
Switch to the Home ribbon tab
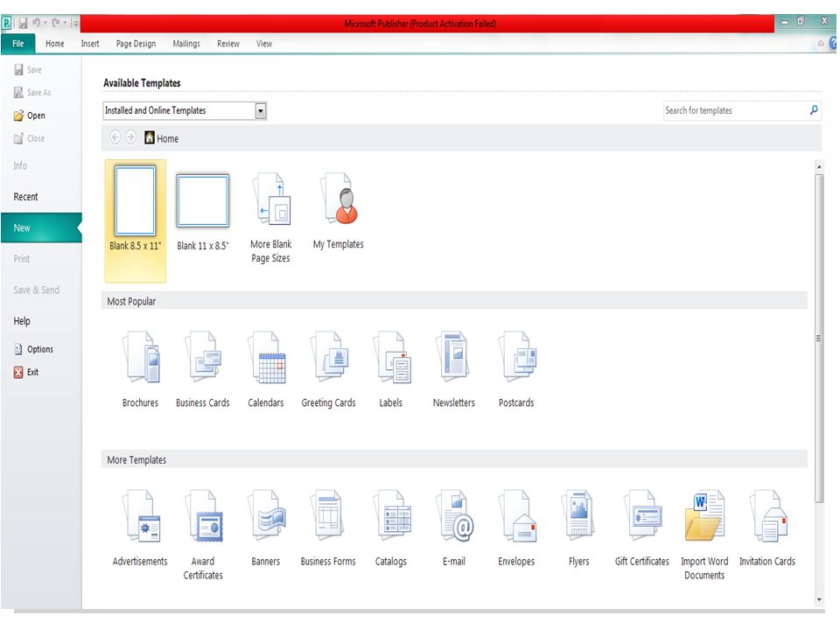54,44
